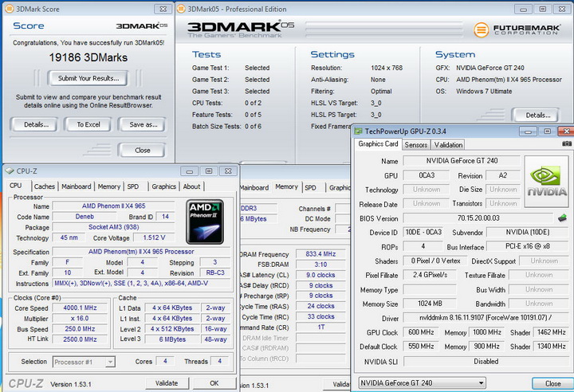
Task: Open System Details in 3DMark05
Action: pyautogui.click(x=537, y=115)
